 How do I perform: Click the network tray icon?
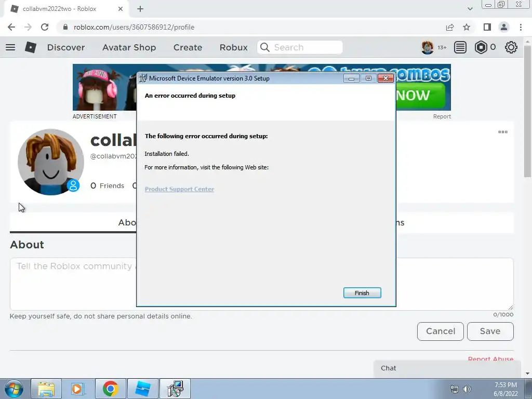pos(454,389)
